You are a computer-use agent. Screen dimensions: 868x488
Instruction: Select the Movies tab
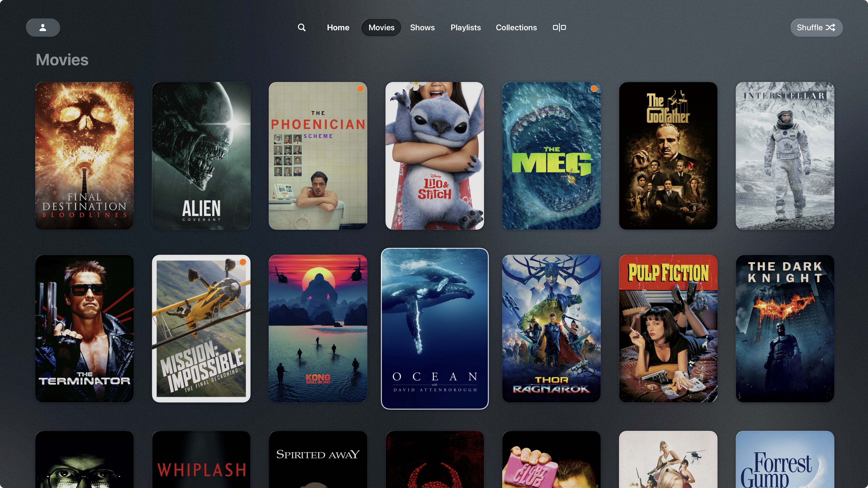pyautogui.click(x=381, y=28)
